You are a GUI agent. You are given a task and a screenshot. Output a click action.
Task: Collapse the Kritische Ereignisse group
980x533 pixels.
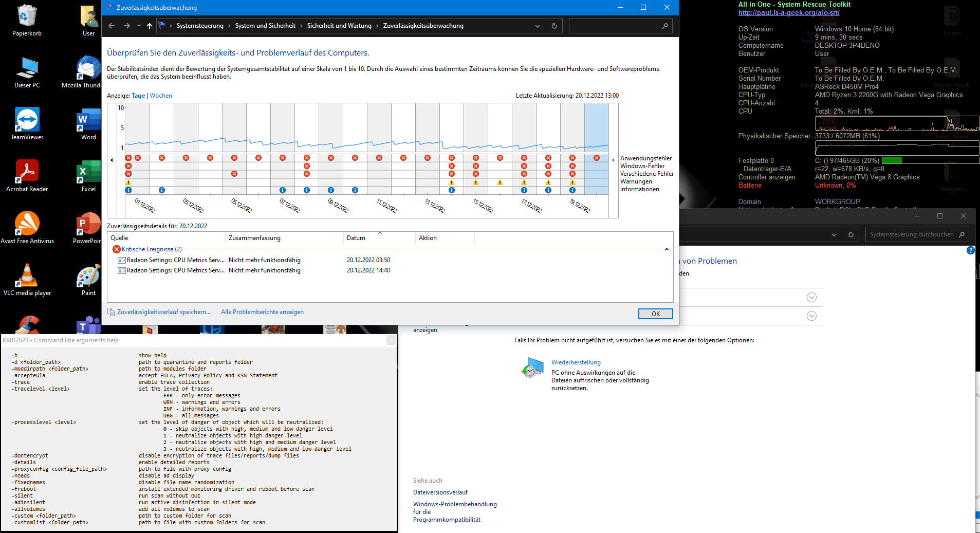point(667,249)
